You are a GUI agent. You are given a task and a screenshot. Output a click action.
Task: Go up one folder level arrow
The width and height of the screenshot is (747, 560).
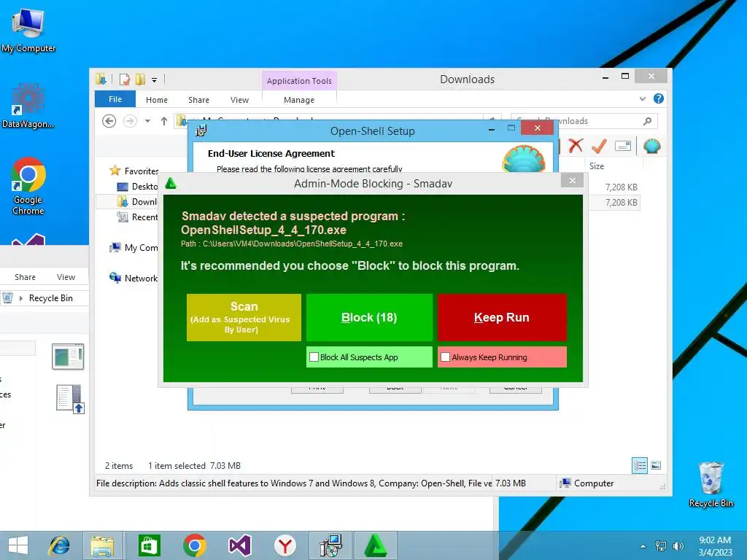164,121
